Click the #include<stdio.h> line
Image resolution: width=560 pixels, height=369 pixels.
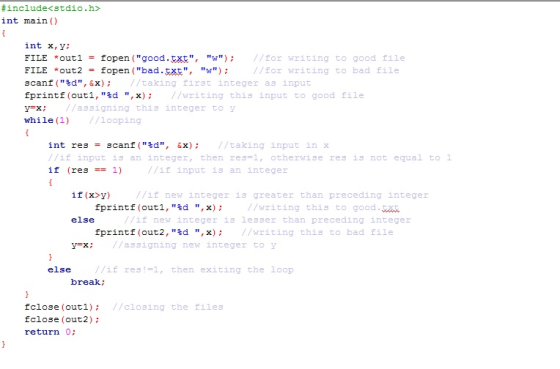[x=50, y=8]
